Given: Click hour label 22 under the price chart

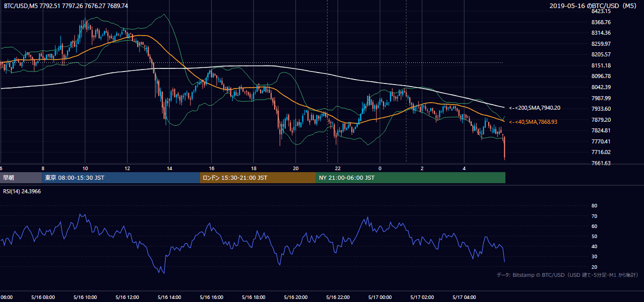Looking at the screenshot, I should click(338, 168).
